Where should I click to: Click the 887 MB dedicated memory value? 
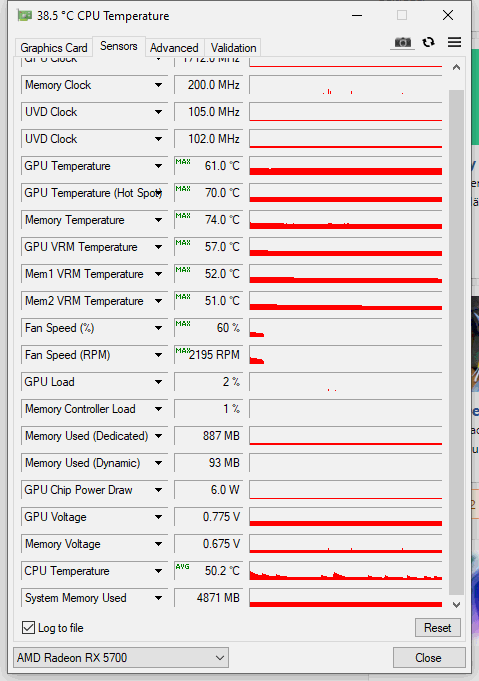pos(208,436)
